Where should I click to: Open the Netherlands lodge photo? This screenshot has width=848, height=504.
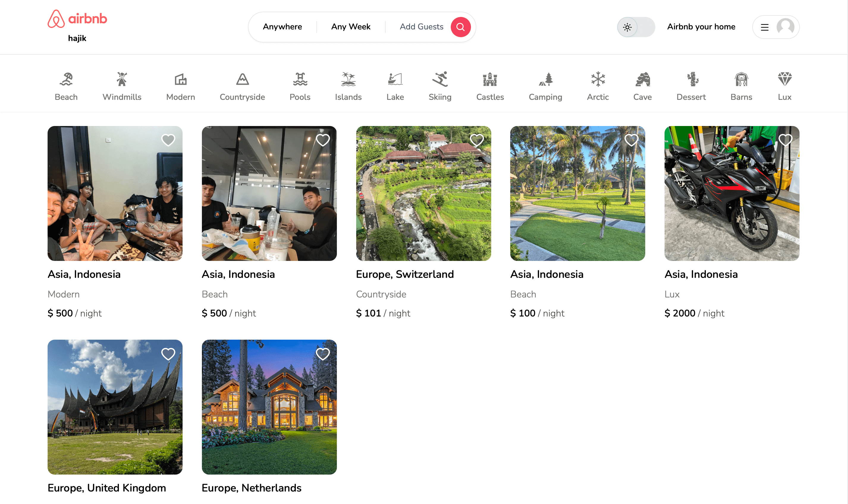(x=269, y=407)
